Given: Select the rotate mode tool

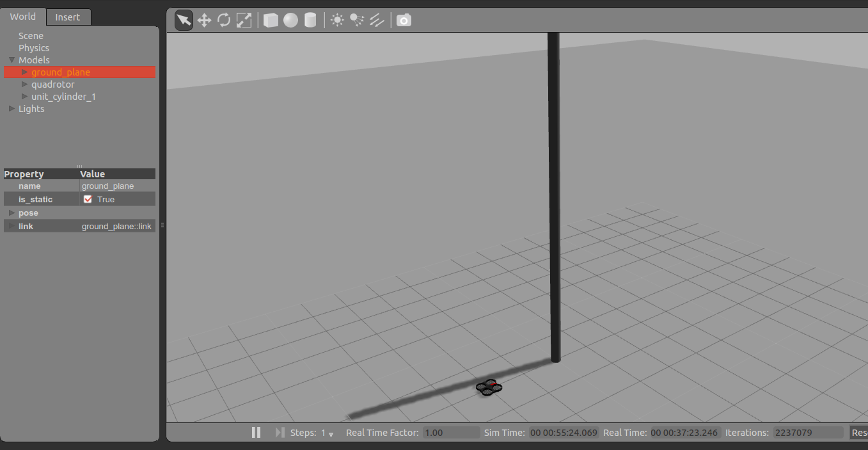Looking at the screenshot, I should [224, 20].
